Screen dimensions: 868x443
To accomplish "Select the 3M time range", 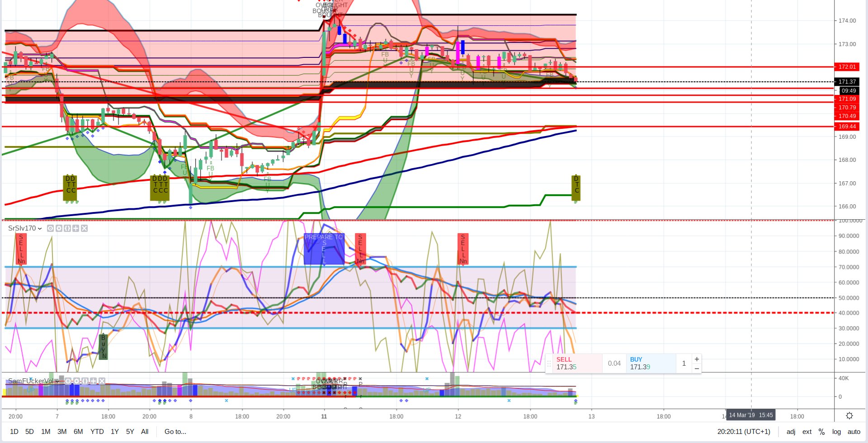I will (x=62, y=432).
